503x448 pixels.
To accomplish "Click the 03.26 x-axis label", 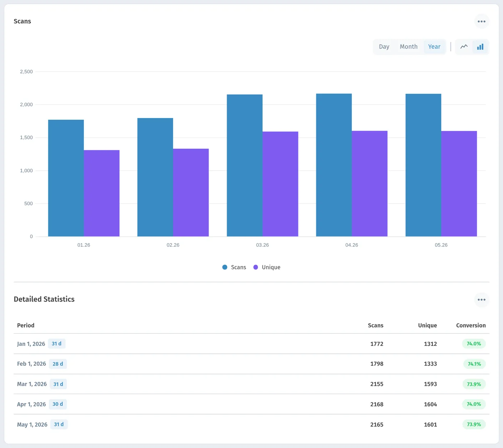I will (262, 245).
